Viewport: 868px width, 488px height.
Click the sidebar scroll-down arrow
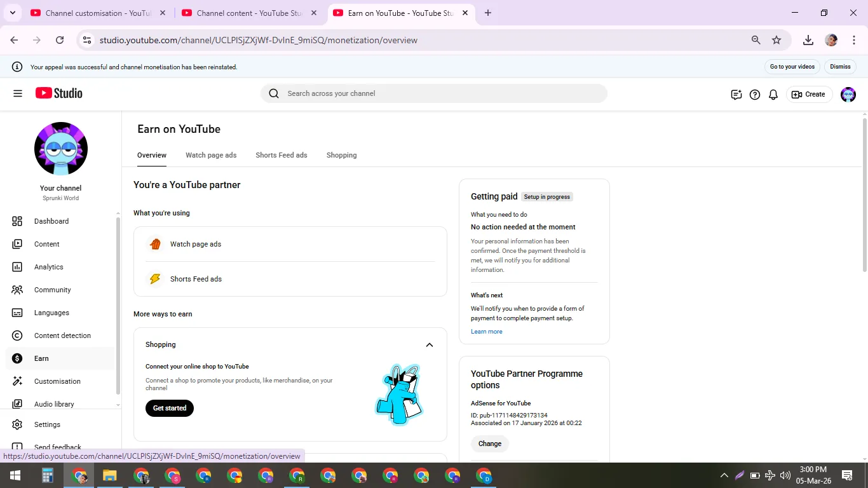118,405
